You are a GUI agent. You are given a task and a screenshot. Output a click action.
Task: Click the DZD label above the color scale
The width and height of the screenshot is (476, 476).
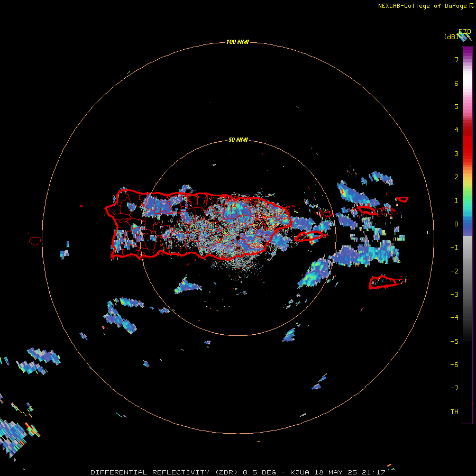[x=465, y=32]
